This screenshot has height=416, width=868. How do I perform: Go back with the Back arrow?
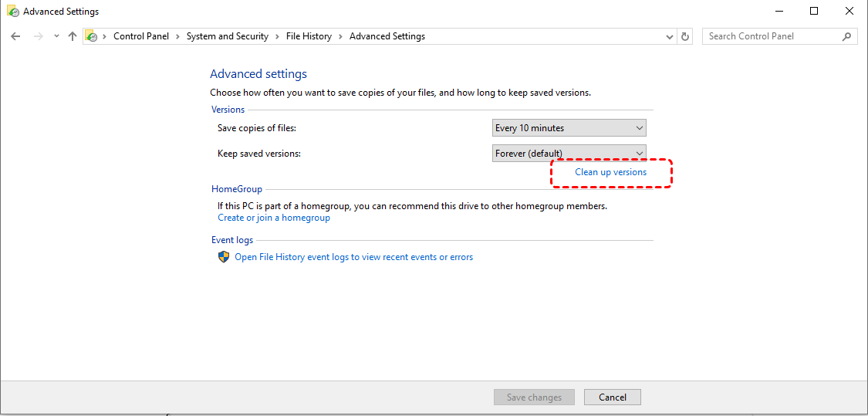pyautogui.click(x=15, y=36)
